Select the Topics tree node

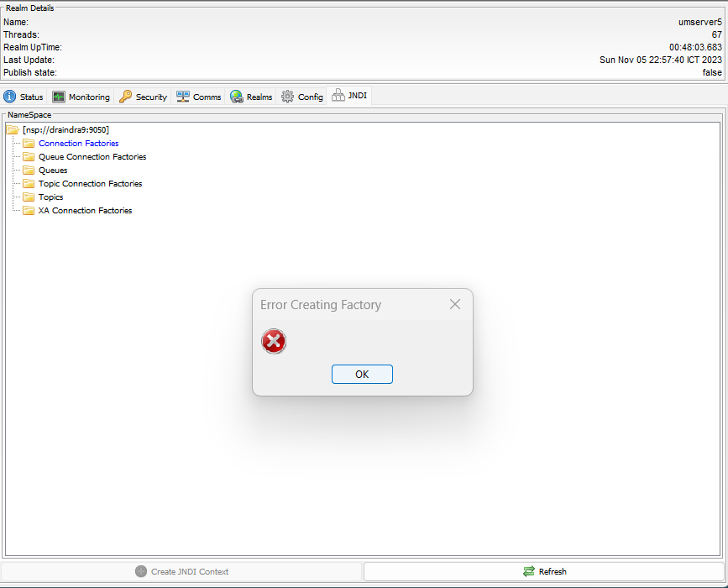coord(50,197)
